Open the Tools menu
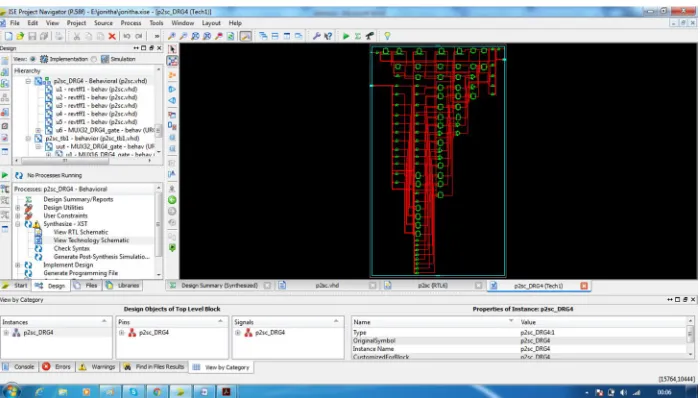 (x=156, y=23)
